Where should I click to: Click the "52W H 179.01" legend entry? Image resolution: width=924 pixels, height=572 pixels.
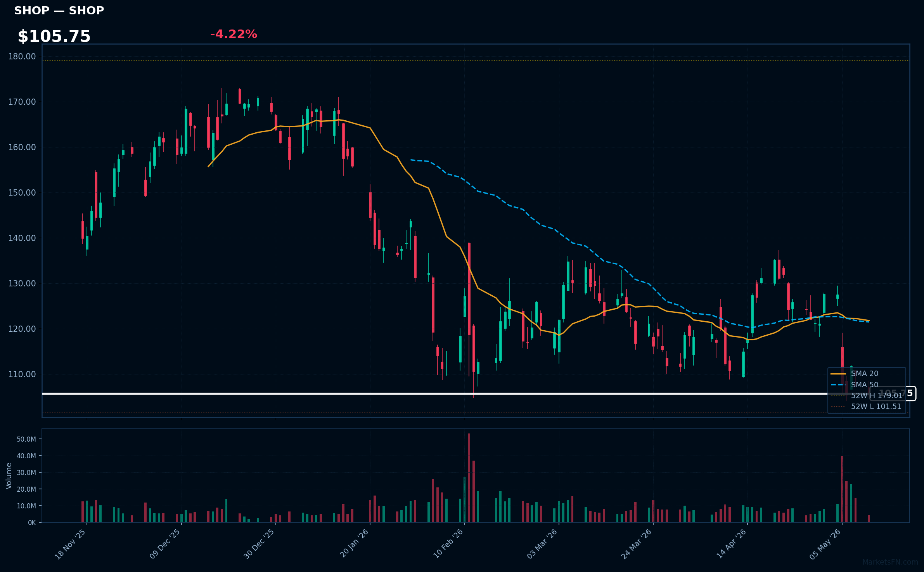point(867,396)
